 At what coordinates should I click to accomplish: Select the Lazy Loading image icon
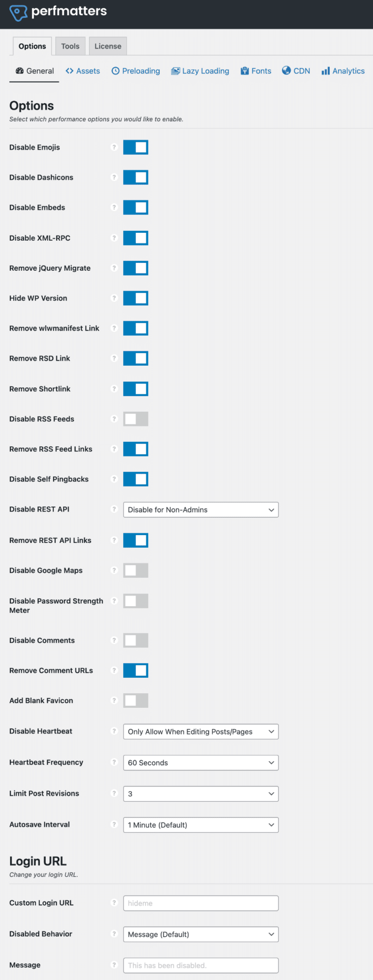point(175,71)
